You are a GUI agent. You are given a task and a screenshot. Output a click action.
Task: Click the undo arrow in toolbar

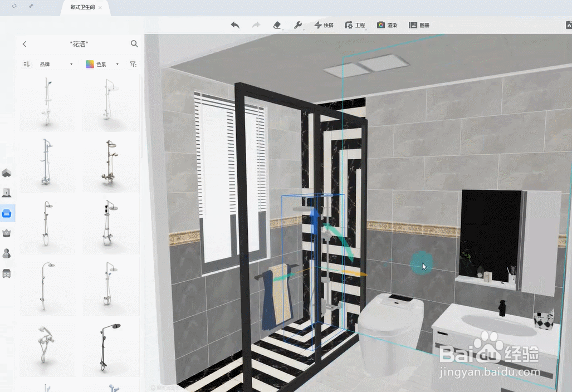coord(235,25)
